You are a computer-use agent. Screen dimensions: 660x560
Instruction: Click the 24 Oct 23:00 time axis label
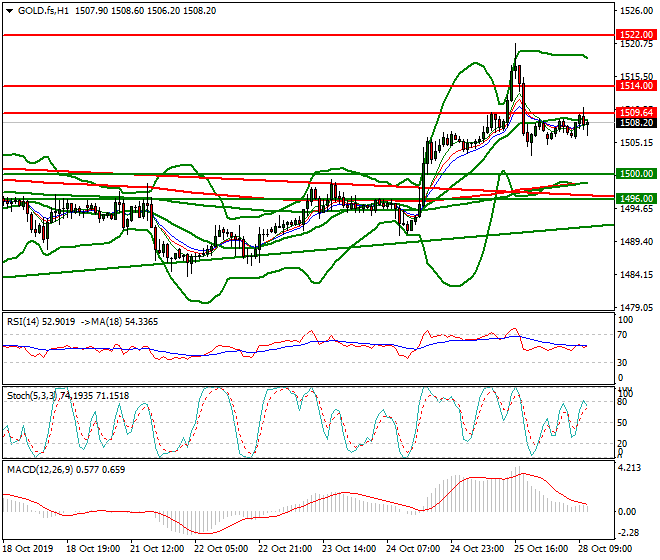pos(477,549)
